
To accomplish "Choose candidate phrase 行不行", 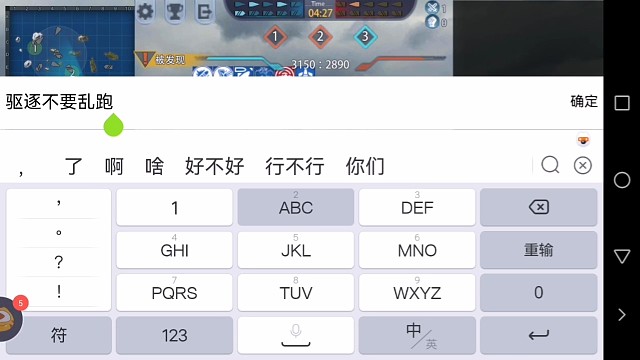I will 295,166.
